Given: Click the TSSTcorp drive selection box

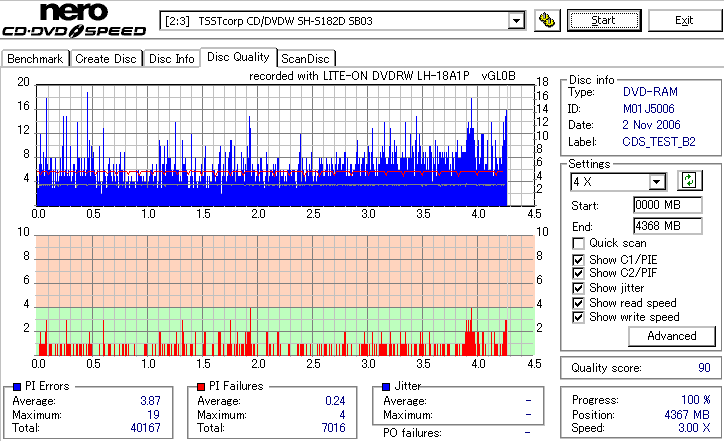Looking at the screenshot, I should point(342,21).
